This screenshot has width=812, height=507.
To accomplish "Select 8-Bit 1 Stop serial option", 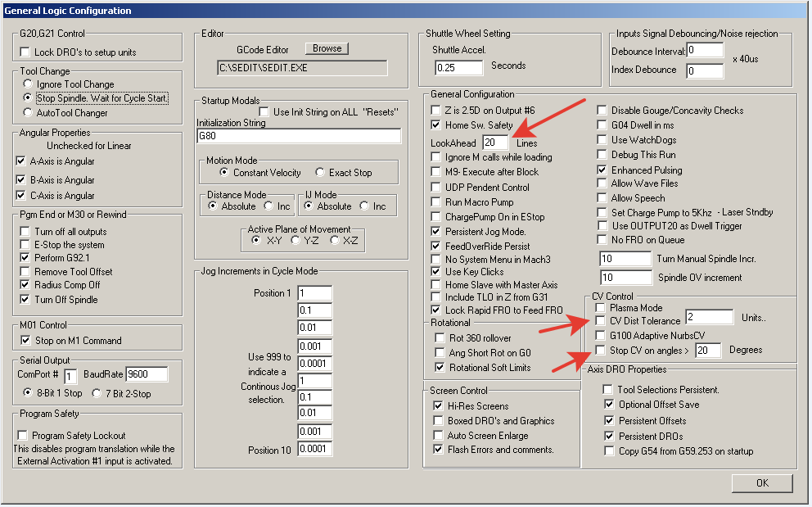I will pyautogui.click(x=28, y=392).
